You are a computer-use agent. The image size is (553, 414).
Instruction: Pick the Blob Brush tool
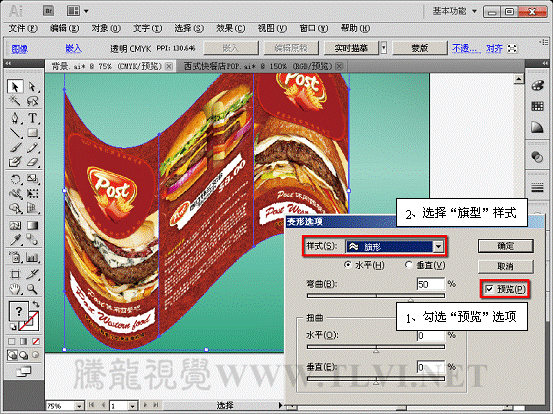click(15, 162)
